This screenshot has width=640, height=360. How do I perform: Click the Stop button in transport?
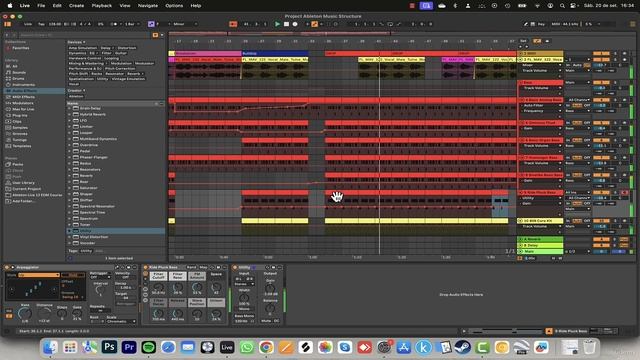coord(286,24)
